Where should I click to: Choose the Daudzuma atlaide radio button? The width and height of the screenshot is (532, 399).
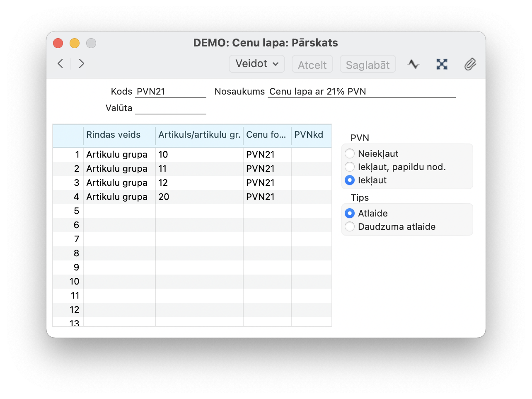pos(350,226)
